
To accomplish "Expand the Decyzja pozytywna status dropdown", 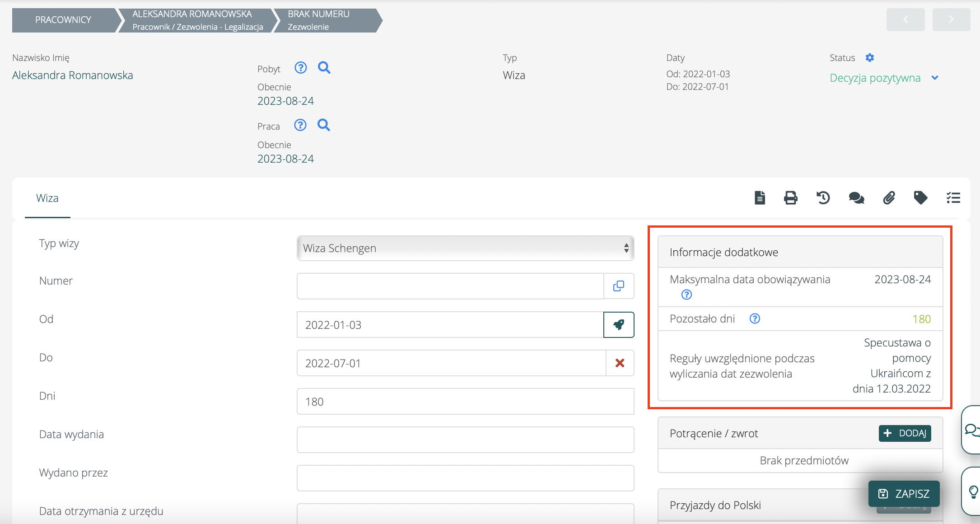I will point(935,78).
